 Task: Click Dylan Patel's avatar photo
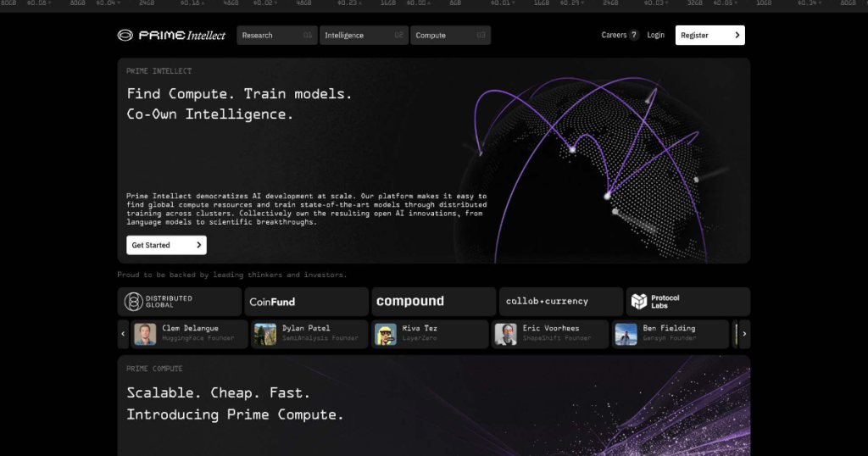(265, 334)
